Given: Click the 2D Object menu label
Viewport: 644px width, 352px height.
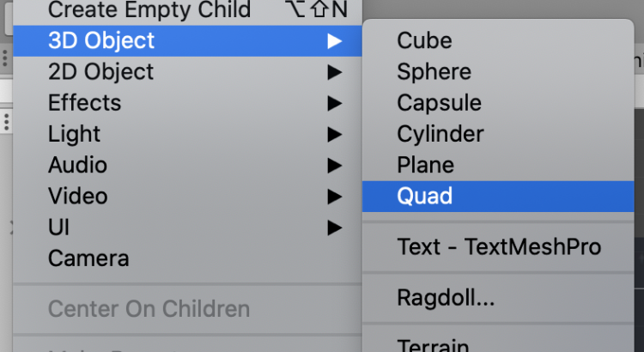Looking at the screenshot, I should click(x=101, y=72).
